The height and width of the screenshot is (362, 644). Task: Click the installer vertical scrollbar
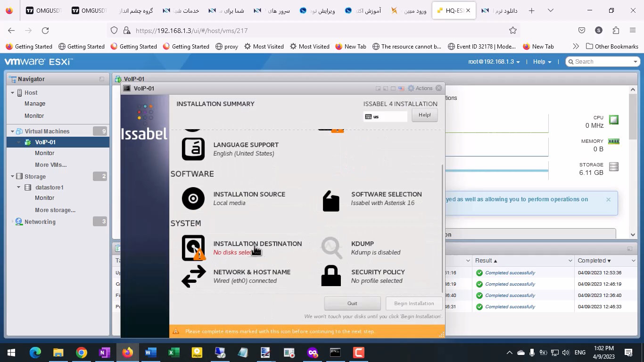point(442,229)
